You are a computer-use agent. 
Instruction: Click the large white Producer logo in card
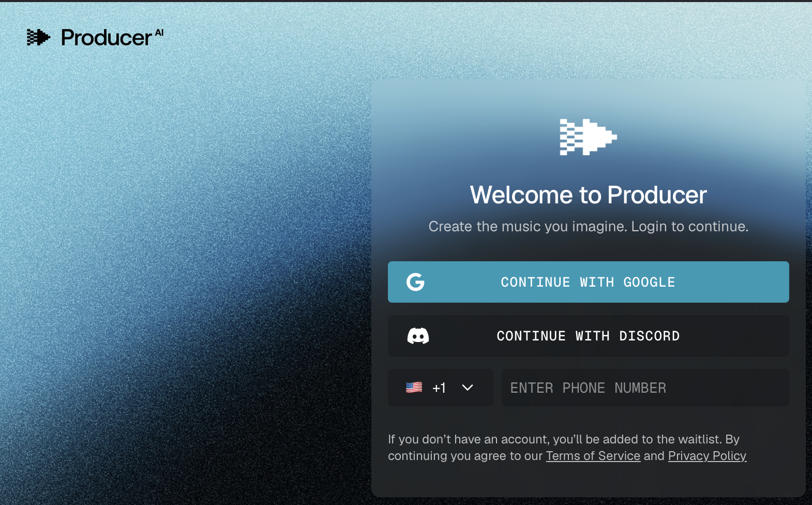[588, 137]
